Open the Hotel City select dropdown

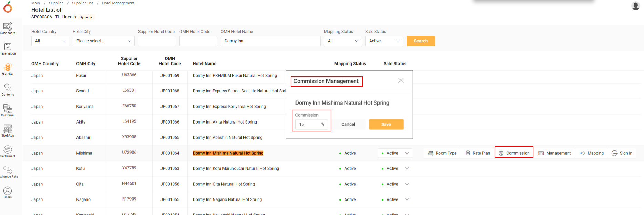click(x=103, y=41)
